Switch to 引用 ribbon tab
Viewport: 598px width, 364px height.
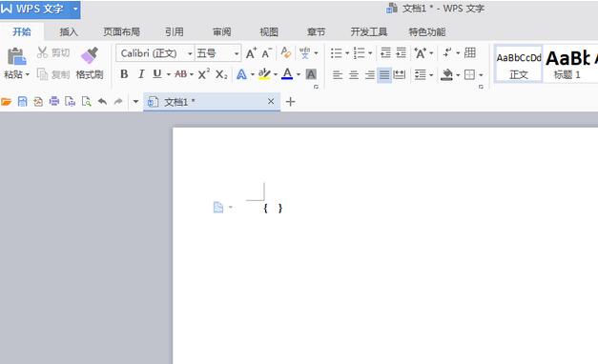175,32
